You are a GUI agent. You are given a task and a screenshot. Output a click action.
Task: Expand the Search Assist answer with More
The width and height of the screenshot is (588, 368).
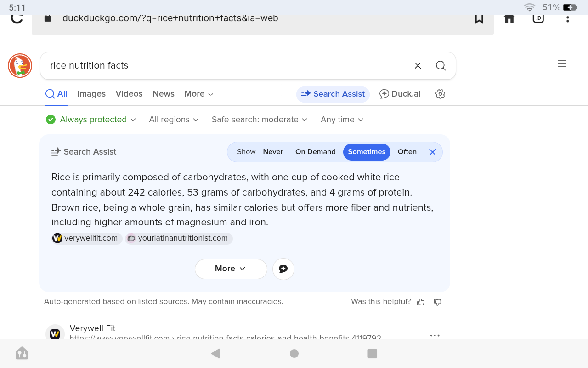[x=231, y=269]
